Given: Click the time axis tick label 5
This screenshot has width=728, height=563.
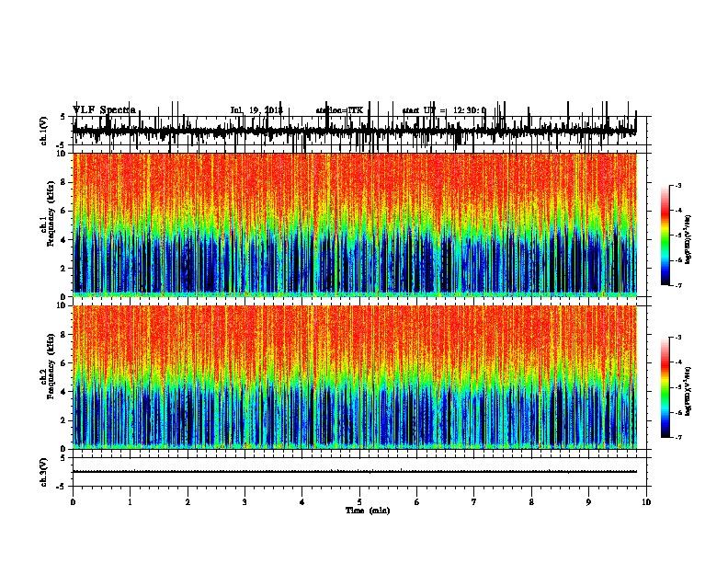Looking at the screenshot, I should [359, 502].
